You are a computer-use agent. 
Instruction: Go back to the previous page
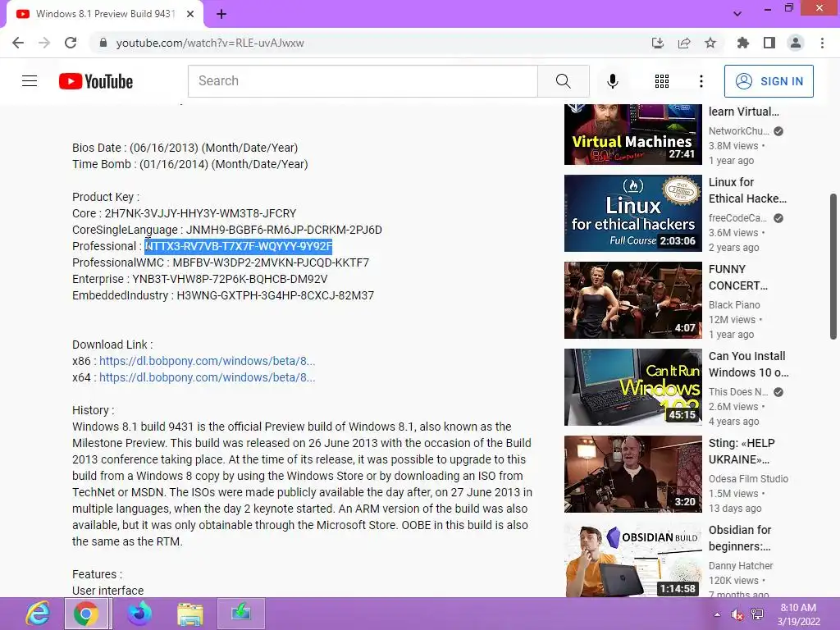pyautogui.click(x=18, y=43)
